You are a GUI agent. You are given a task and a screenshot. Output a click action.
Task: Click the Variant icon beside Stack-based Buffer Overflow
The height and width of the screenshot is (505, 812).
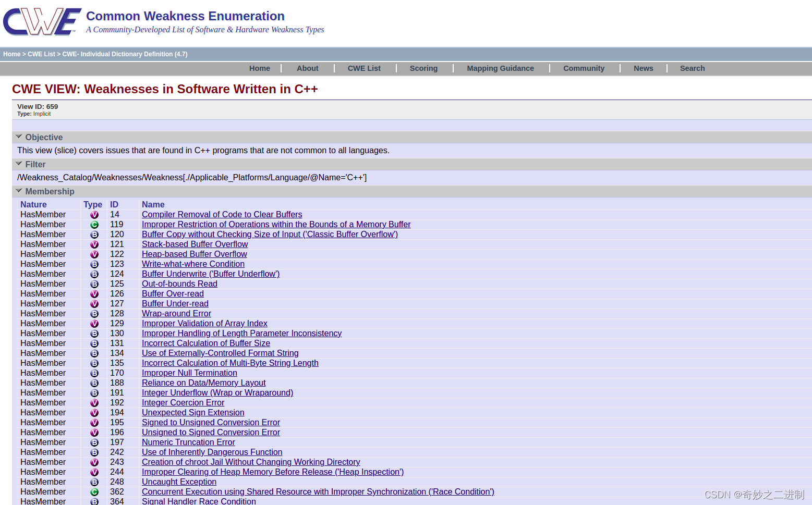pos(94,244)
